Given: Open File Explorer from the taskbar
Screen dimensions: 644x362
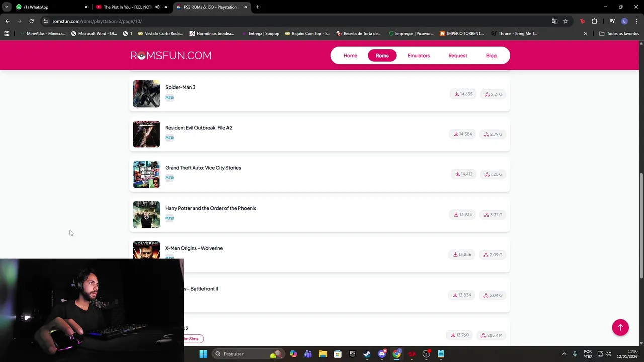Looking at the screenshot, I should 323,354.
